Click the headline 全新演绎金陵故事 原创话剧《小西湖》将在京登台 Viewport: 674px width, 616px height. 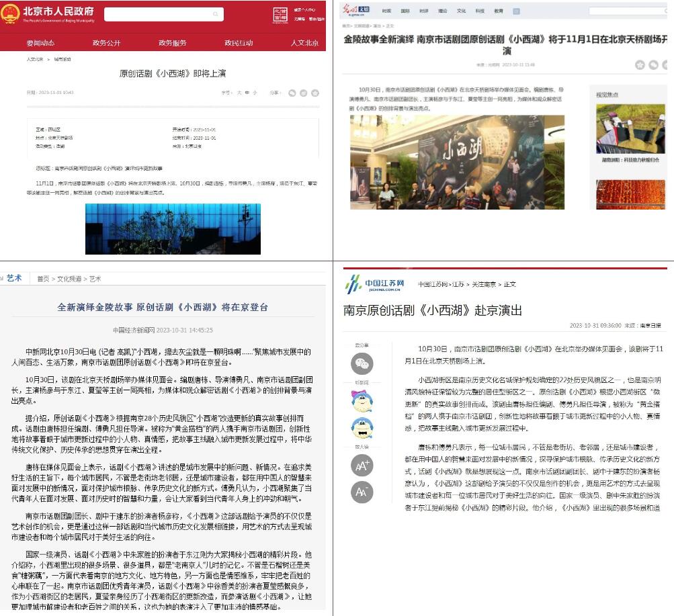163,307
